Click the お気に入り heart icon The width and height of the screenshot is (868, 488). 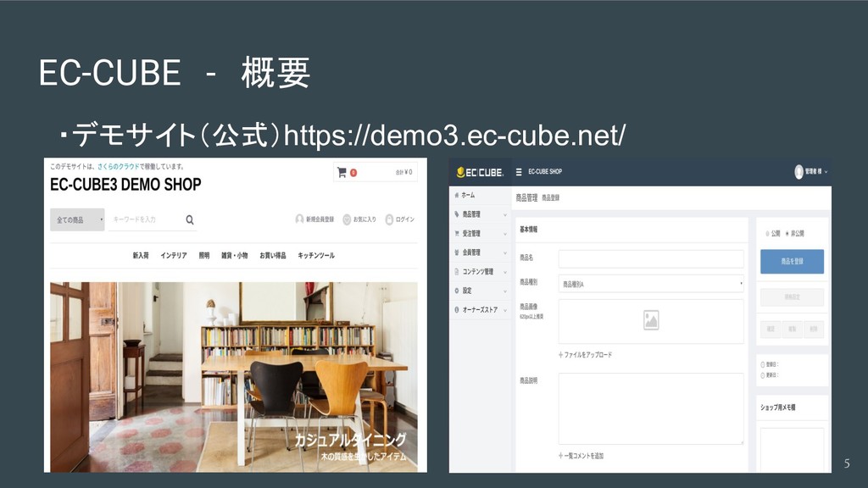pos(347,219)
